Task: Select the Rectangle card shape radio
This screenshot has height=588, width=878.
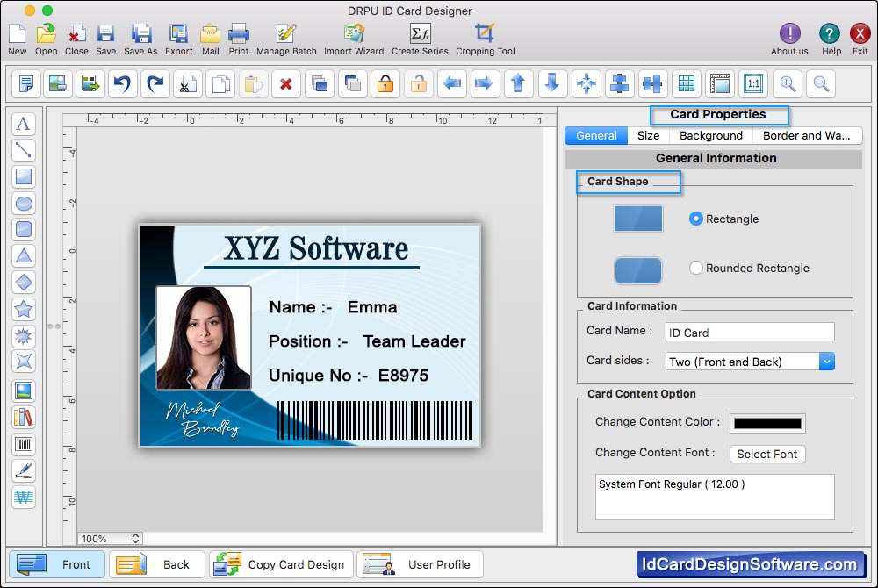Action: pos(696,219)
